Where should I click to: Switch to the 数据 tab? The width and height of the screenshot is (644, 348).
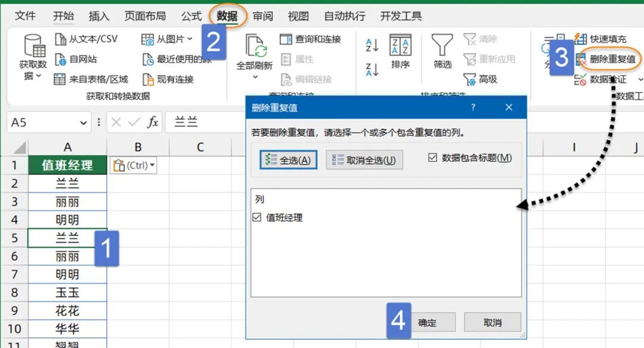227,16
